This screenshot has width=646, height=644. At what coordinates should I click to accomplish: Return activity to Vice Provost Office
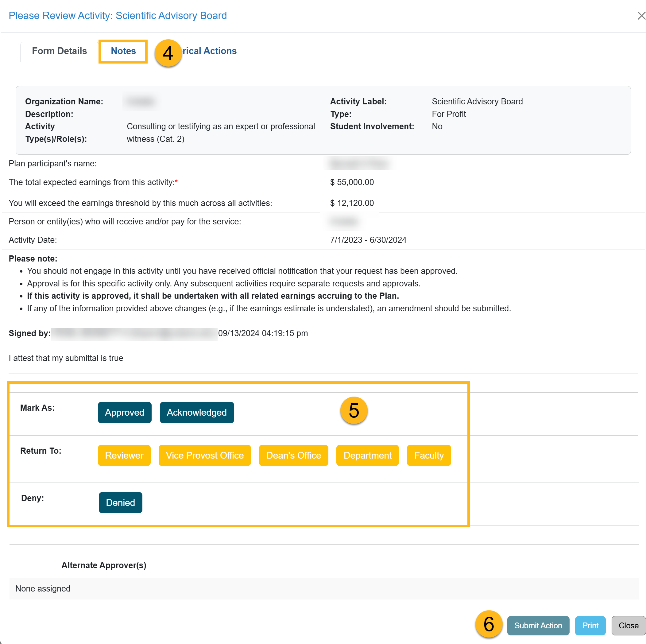pos(204,455)
